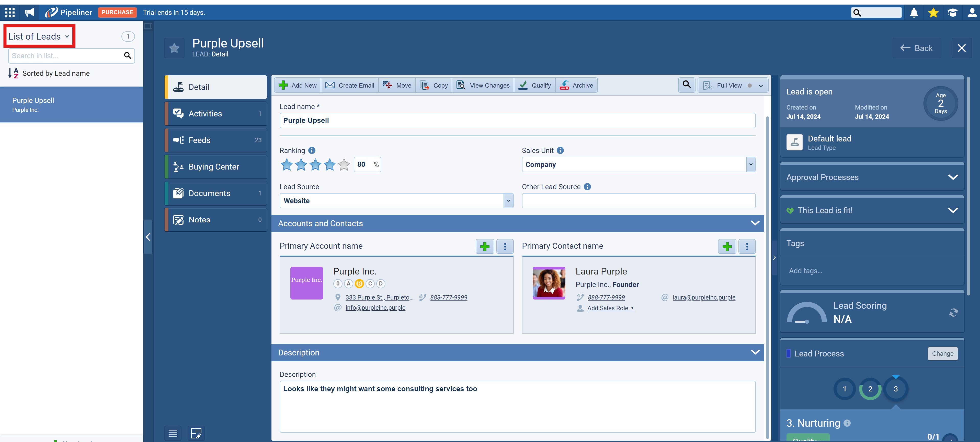Open the app grid menu icon
980x442 pixels.
tap(10, 13)
